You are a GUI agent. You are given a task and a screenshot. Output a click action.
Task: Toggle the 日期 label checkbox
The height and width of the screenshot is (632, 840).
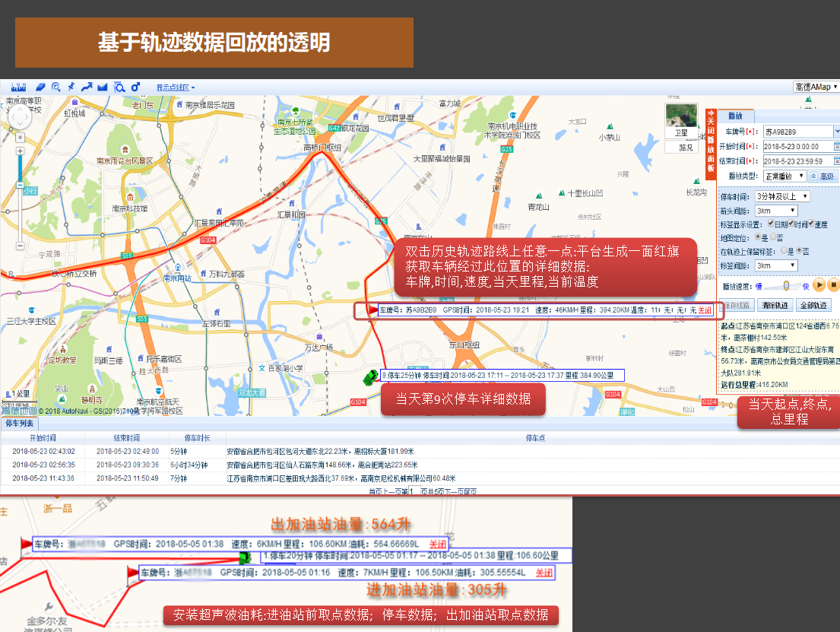point(769,224)
